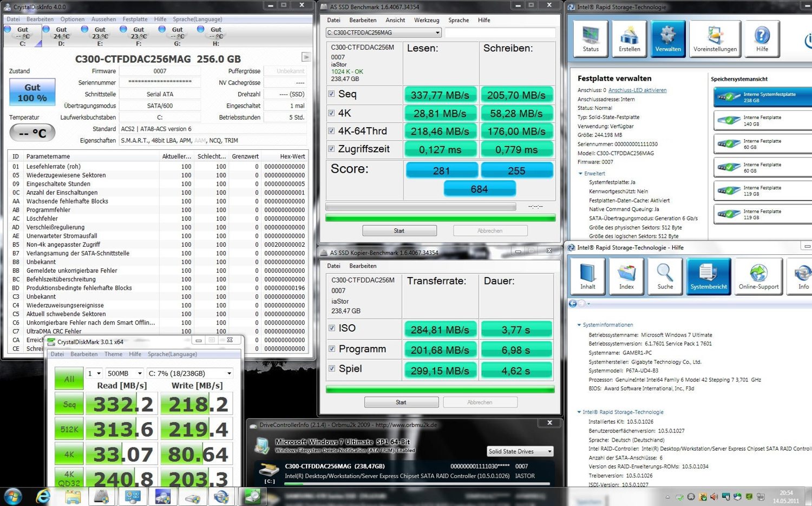Viewport: 812px width, 506px height.
Task: Open the test count dropdown showing 1
Action: tap(94, 373)
